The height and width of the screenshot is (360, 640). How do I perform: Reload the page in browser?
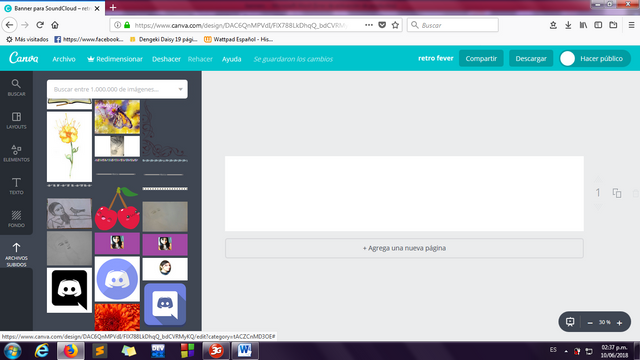[40, 25]
